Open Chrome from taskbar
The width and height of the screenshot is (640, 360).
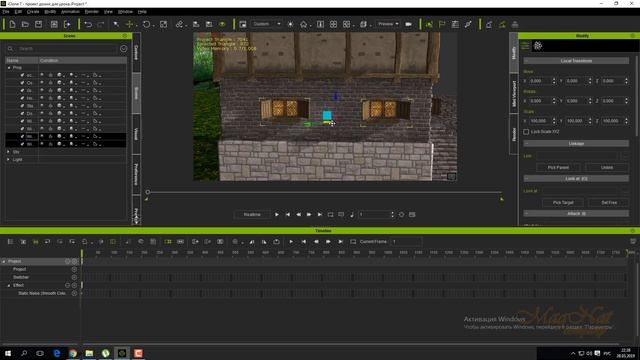click(x=73, y=353)
